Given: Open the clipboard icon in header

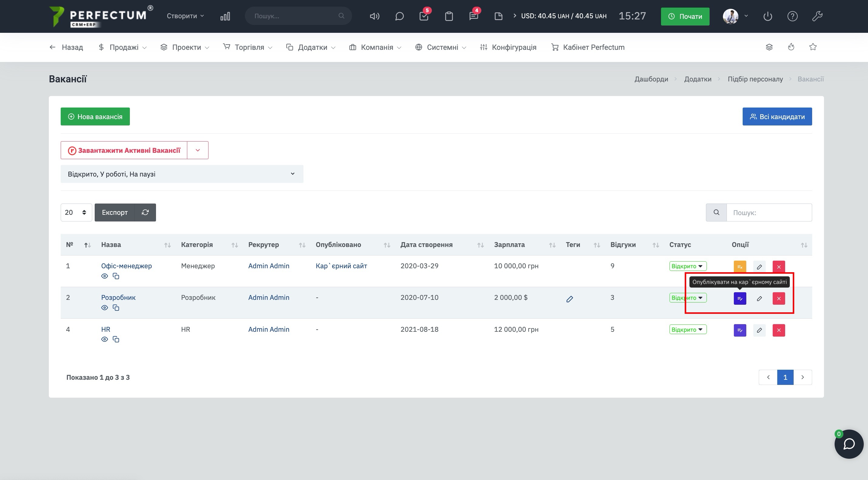Looking at the screenshot, I should click(449, 16).
